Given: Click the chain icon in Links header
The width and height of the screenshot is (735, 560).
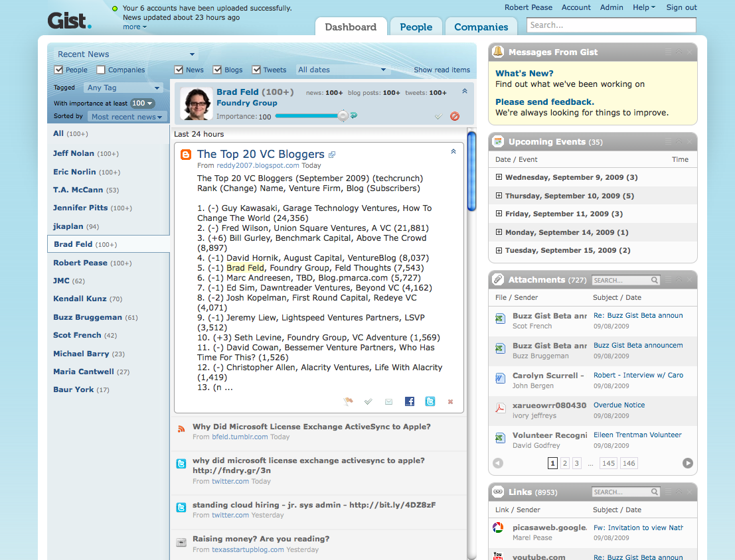Looking at the screenshot, I should (498, 492).
